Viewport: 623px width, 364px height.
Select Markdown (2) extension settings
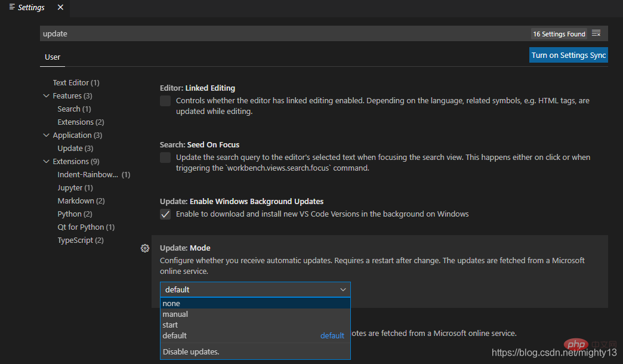[x=81, y=200]
